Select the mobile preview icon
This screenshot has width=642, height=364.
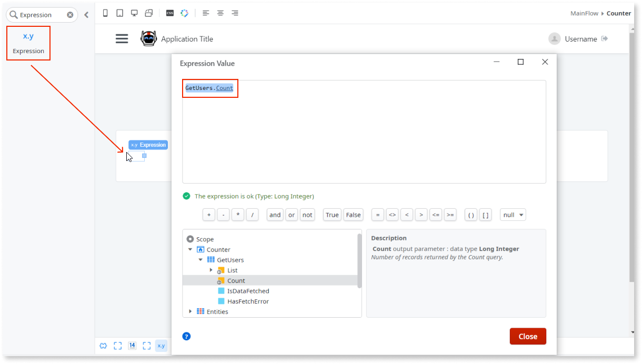(105, 13)
